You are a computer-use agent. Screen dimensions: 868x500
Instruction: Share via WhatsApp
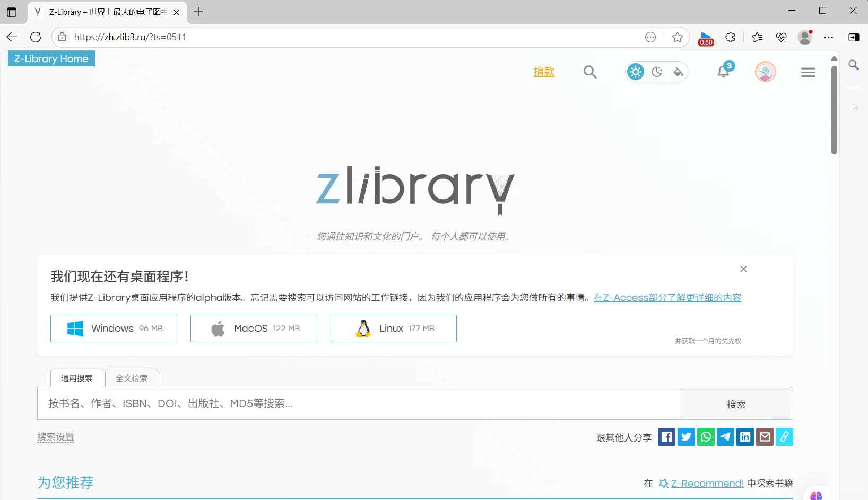[x=706, y=437]
